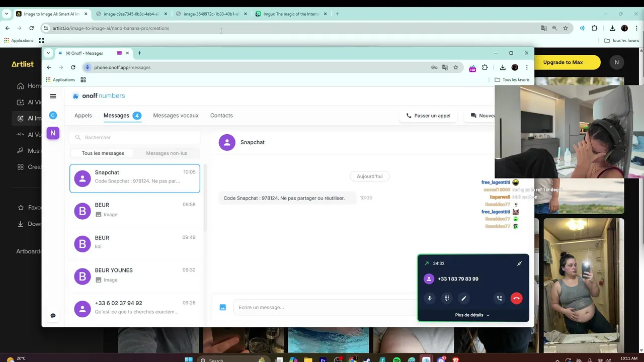This screenshot has width=644, height=362.
Task: Open Applications shortcut in Onoff bookmarks bar
Action: (x=60, y=80)
